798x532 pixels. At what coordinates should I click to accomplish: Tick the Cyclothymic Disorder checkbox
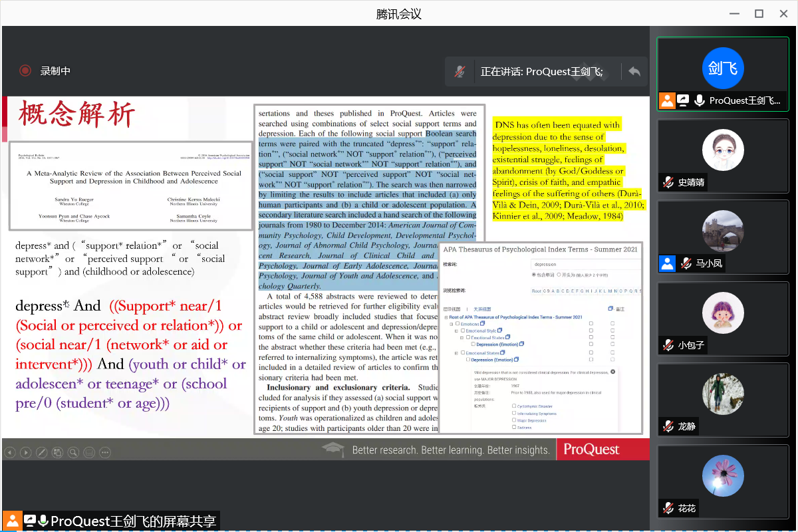click(514, 406)
